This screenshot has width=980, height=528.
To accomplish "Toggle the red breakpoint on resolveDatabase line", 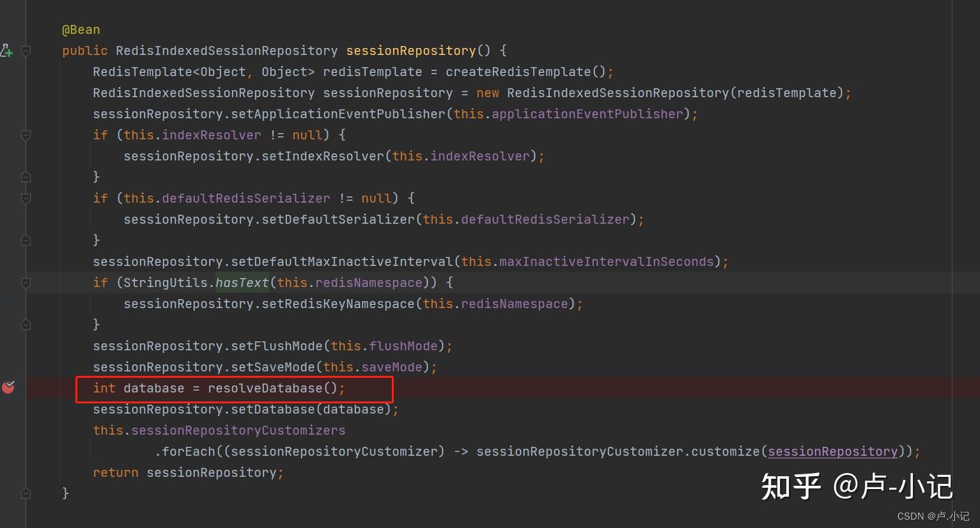I will (x=8, y=387).
